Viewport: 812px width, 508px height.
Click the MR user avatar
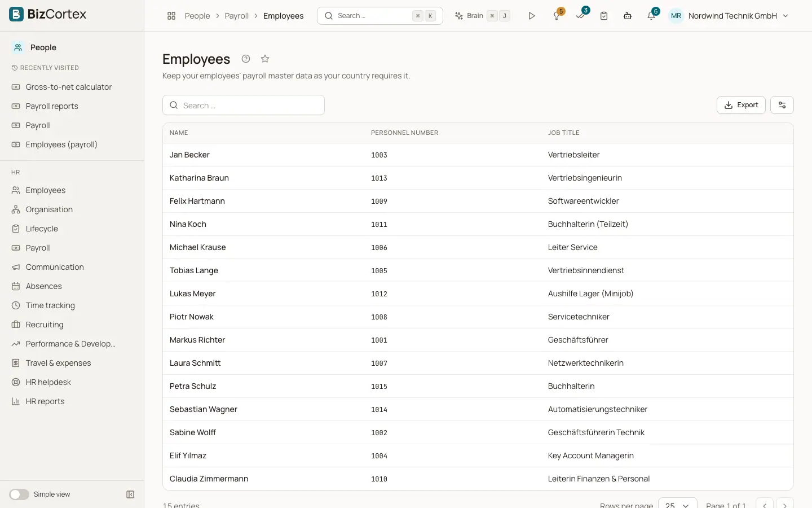(x=676, y=16)
